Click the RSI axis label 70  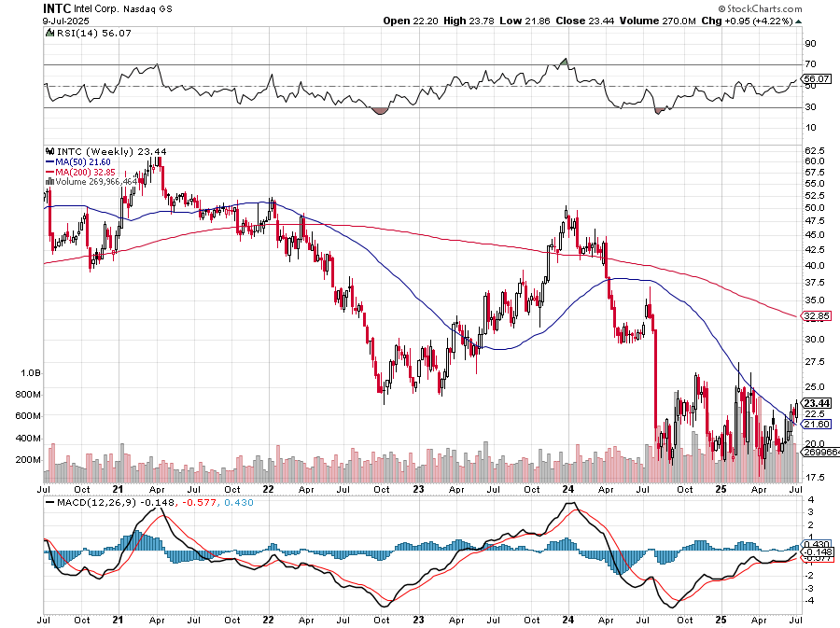click(810, 64)
